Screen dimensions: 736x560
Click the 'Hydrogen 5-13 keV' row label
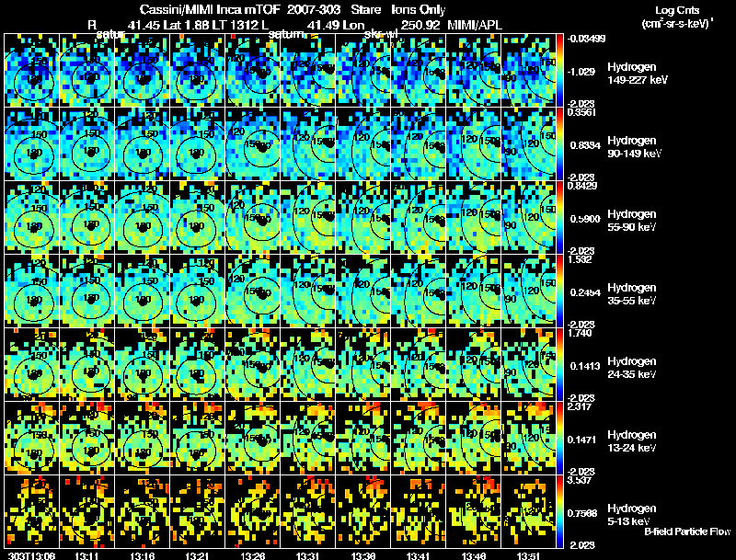632,515
